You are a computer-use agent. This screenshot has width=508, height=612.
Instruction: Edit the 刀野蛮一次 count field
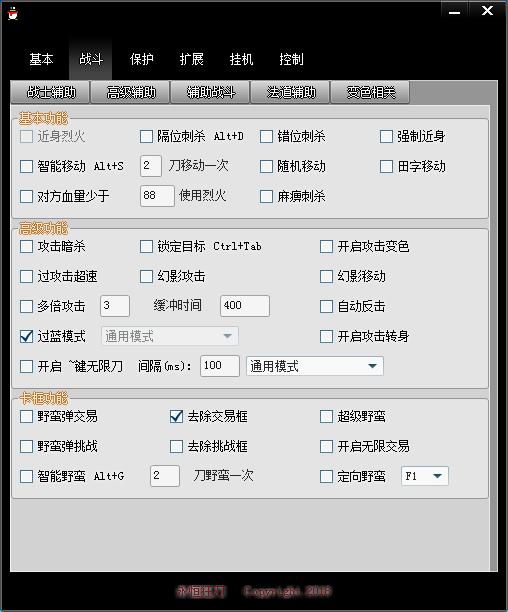[165, 476]
